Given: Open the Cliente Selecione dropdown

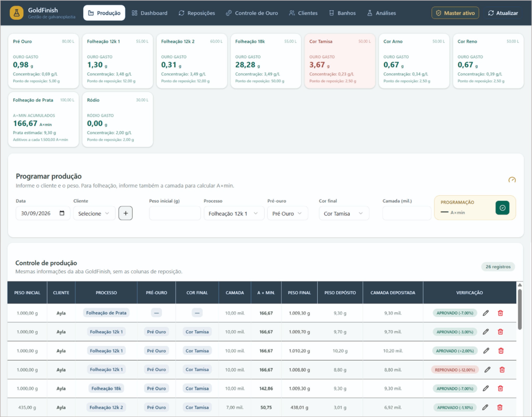Looking at the screenshot, I should (94, 213).
